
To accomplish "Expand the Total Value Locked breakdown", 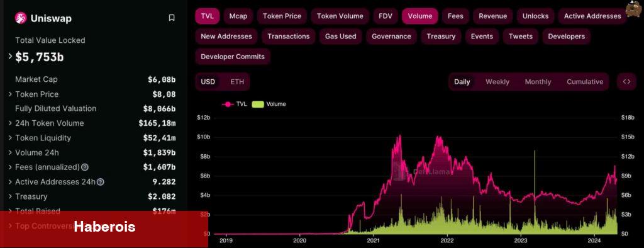I will [x=10, y=57].
